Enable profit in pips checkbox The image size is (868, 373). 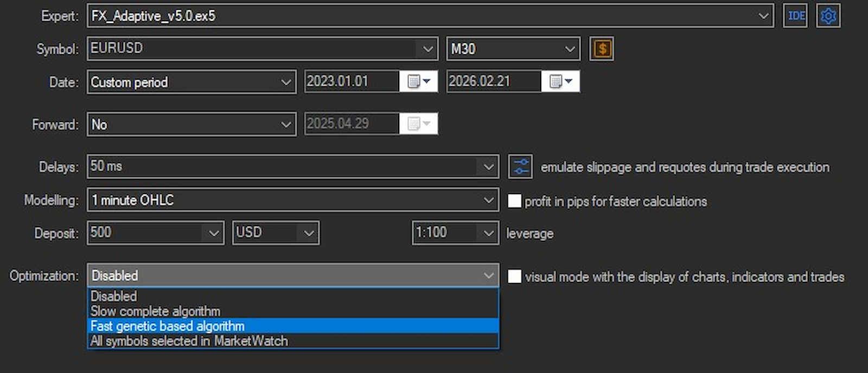(x=514, y=201)
